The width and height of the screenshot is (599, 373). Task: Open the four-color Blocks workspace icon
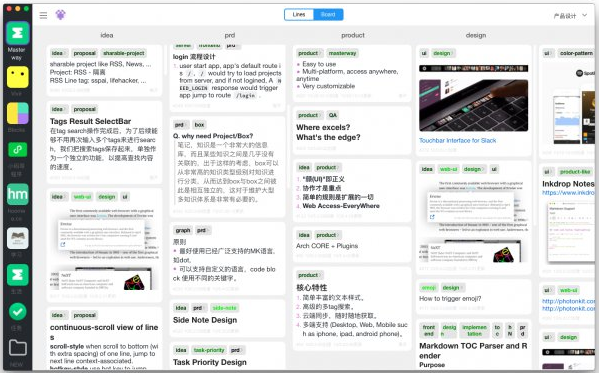pyautogui.click(x=18, y=114)
